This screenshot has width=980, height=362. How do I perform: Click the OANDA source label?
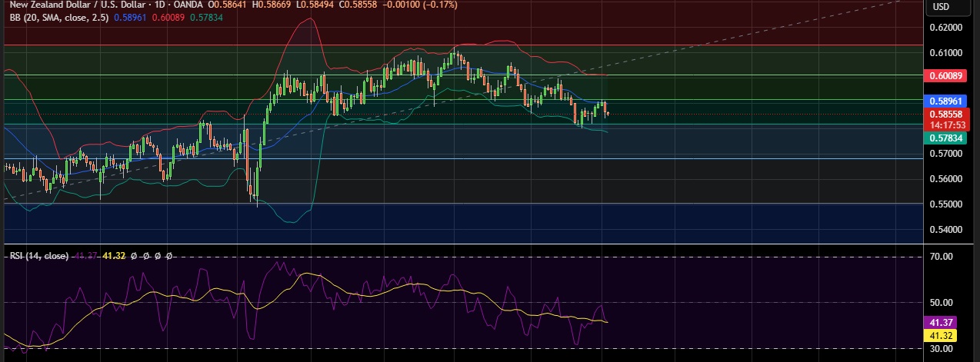pyautogui.click(x=183, y=5)
